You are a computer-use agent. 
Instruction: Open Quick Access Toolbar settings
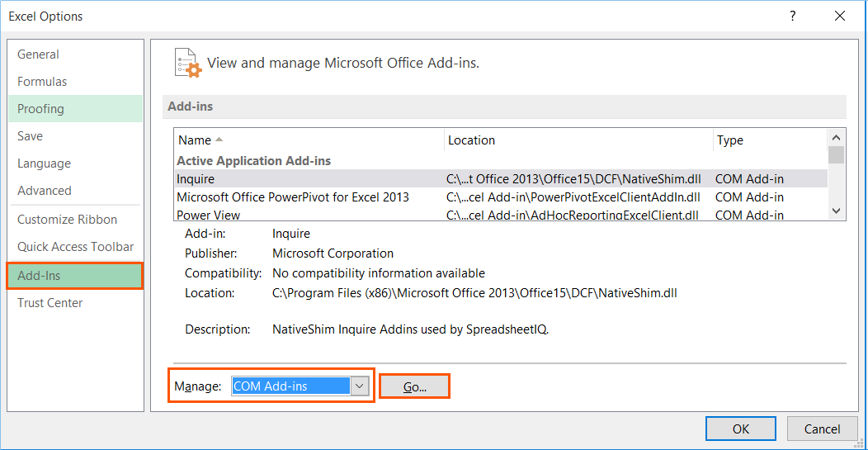pos(75,247)
